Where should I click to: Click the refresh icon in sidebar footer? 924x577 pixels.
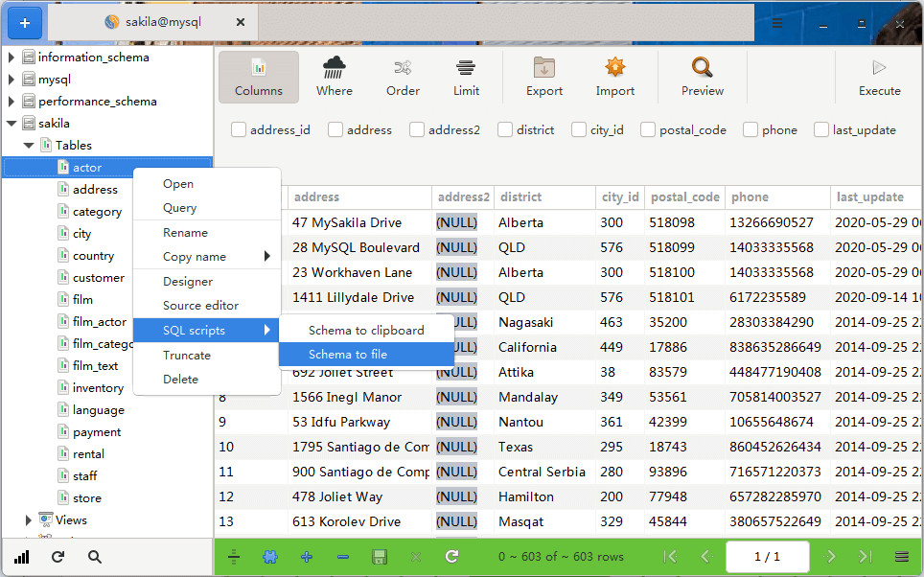(x=58, y=556)
